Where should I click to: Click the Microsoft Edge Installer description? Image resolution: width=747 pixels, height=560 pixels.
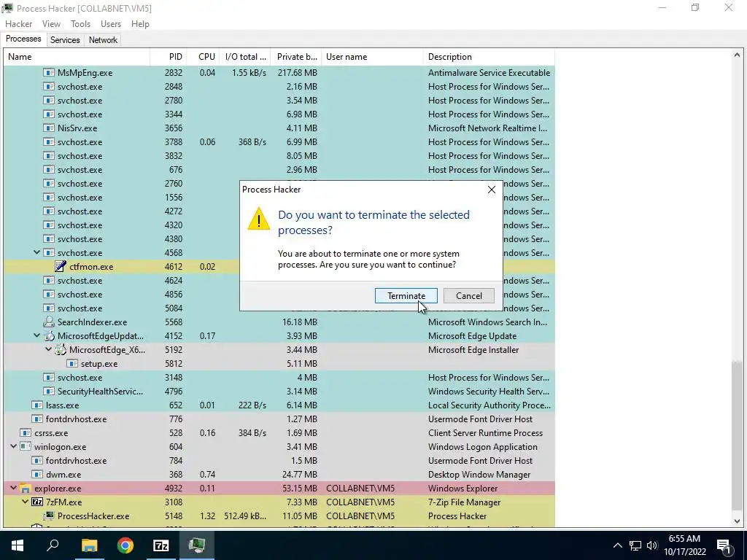tap(473, 350)
